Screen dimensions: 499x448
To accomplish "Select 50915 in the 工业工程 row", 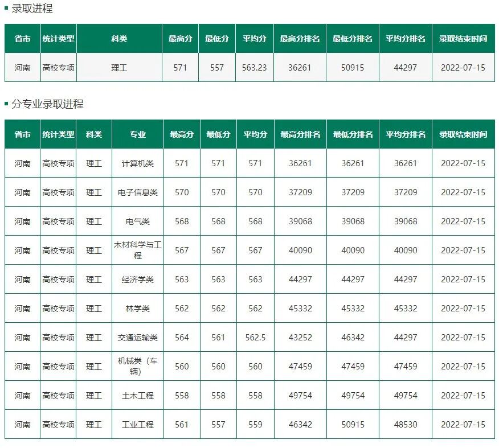I will pyautogui.click(x=353, y=425).
